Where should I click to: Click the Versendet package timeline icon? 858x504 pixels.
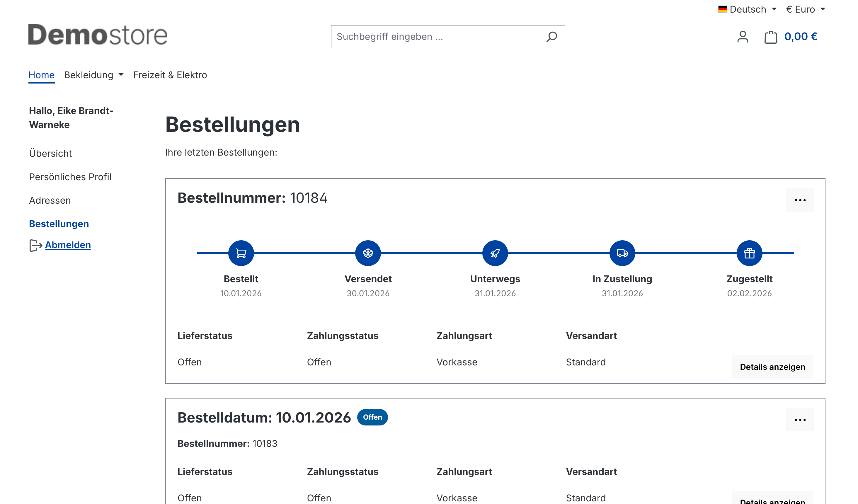click(368, 253)
